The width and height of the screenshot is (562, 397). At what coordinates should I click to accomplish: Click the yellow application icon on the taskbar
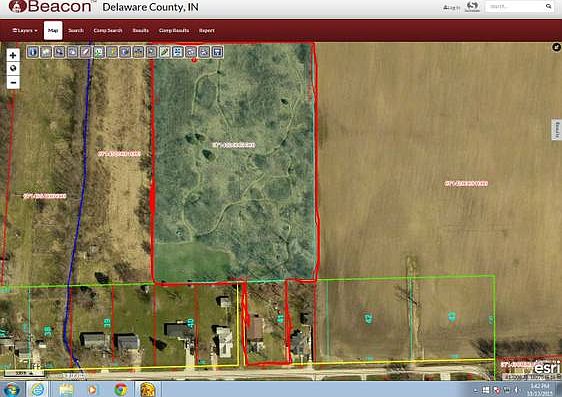tap(147, 389)
